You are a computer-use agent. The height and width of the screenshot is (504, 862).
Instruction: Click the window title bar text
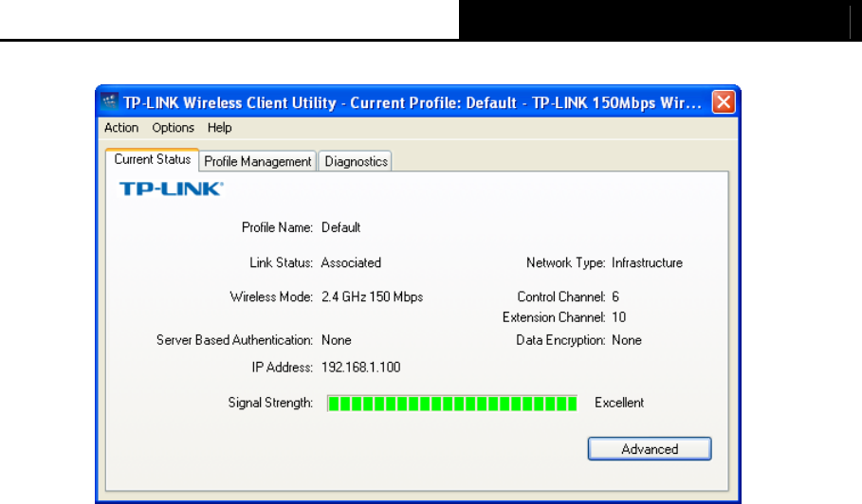413,102
